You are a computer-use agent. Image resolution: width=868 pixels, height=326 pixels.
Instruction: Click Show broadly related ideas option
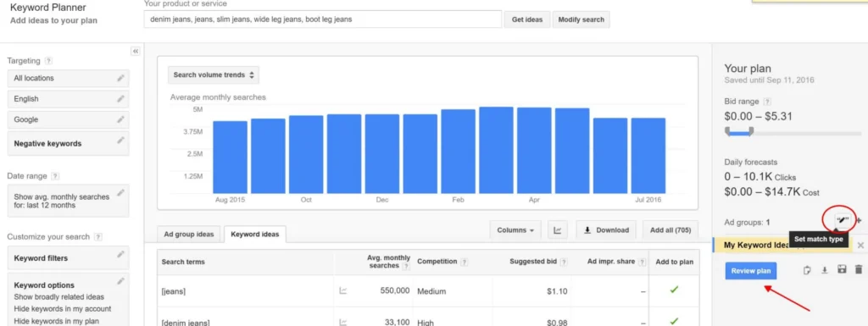click(58, 297)
